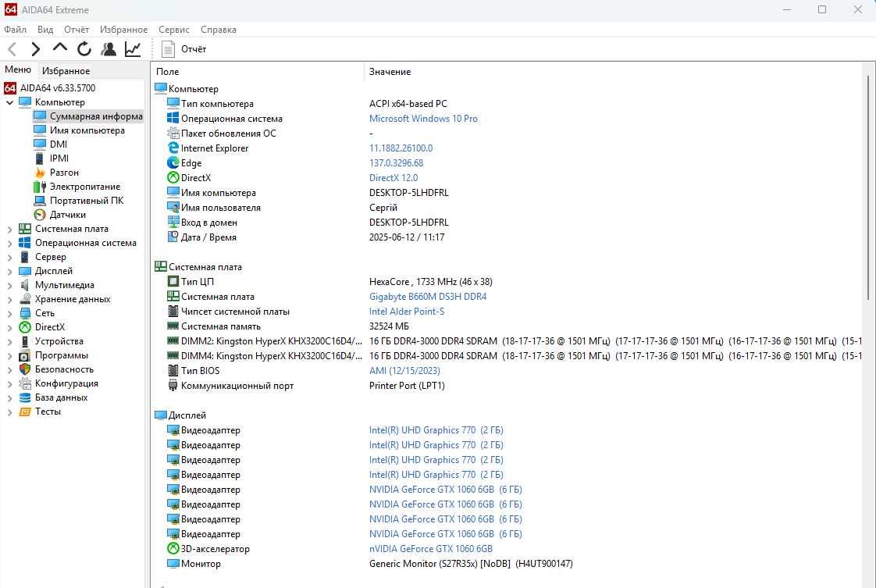Open the nVIDIA GeForce GTX 1060 6GB link
Screen dimensions: 876x588
pyautogui.click(x=431, y=549)
